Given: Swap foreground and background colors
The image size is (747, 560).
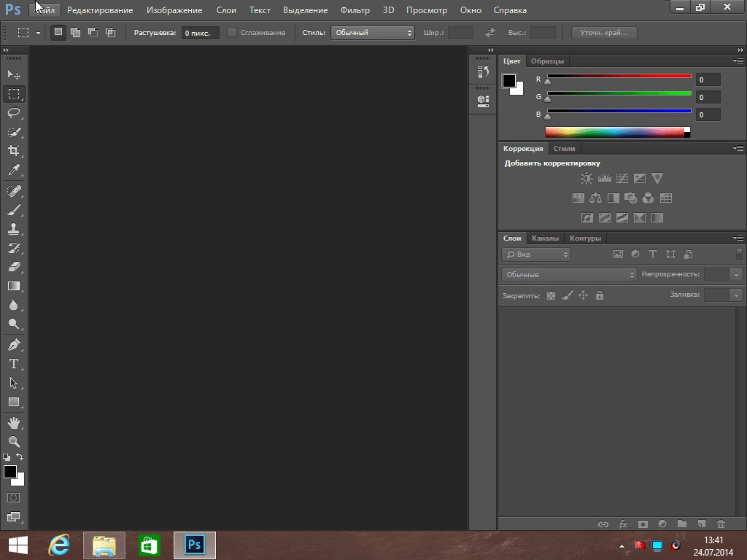Looking at the screenshot, I should (x=20, y=456).
